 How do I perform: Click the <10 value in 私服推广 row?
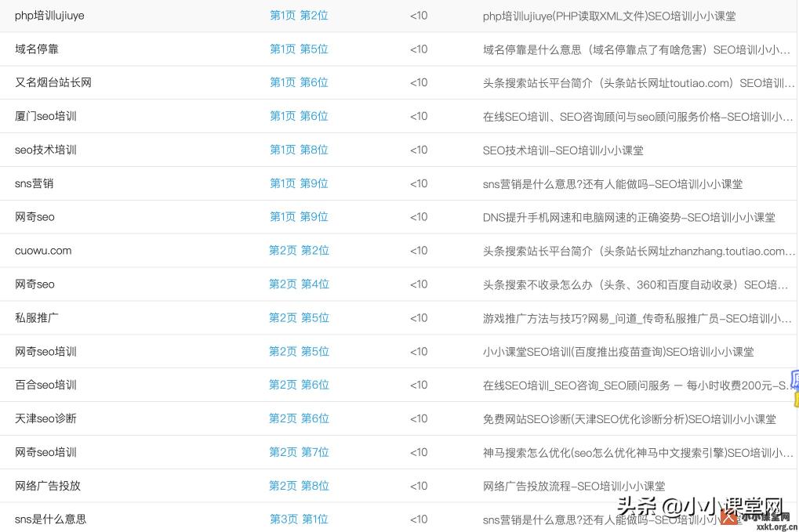[x=419, y=317]
